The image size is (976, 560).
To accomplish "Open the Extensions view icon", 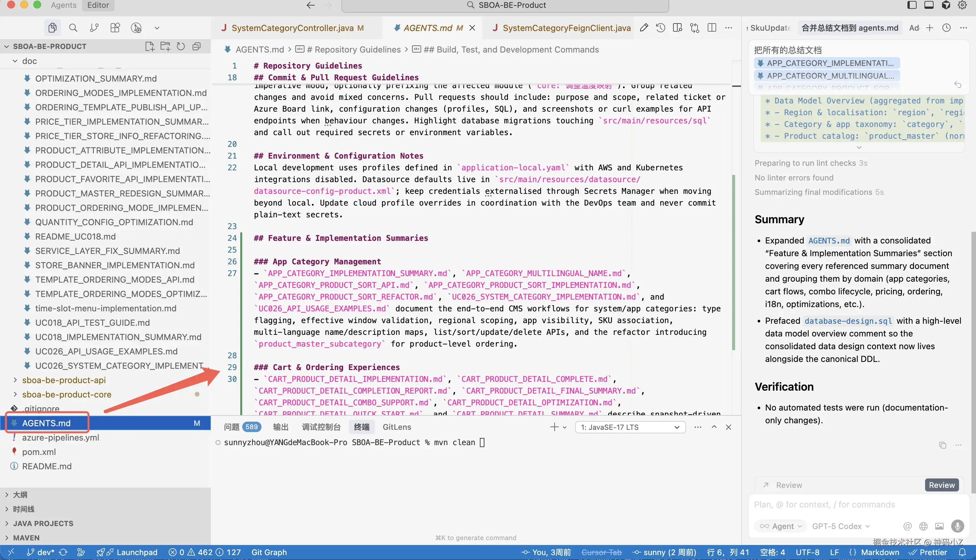I will click(x=115, y=28).
